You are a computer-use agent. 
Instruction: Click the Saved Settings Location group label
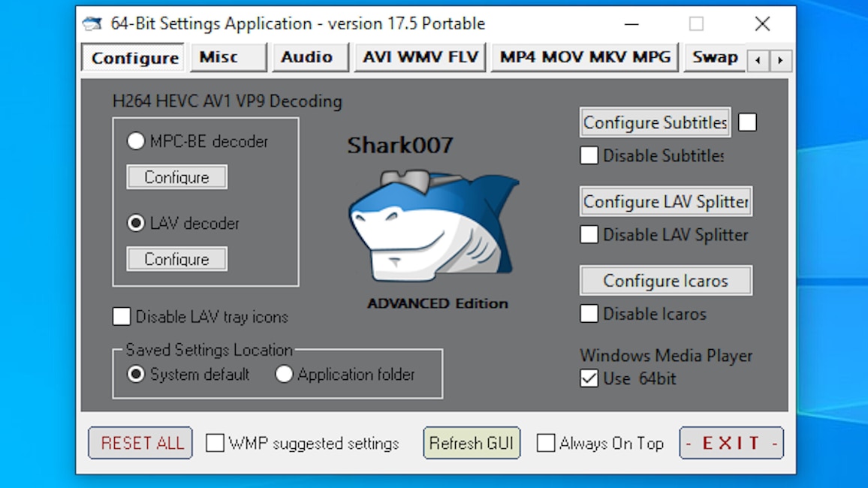point(209,350)
